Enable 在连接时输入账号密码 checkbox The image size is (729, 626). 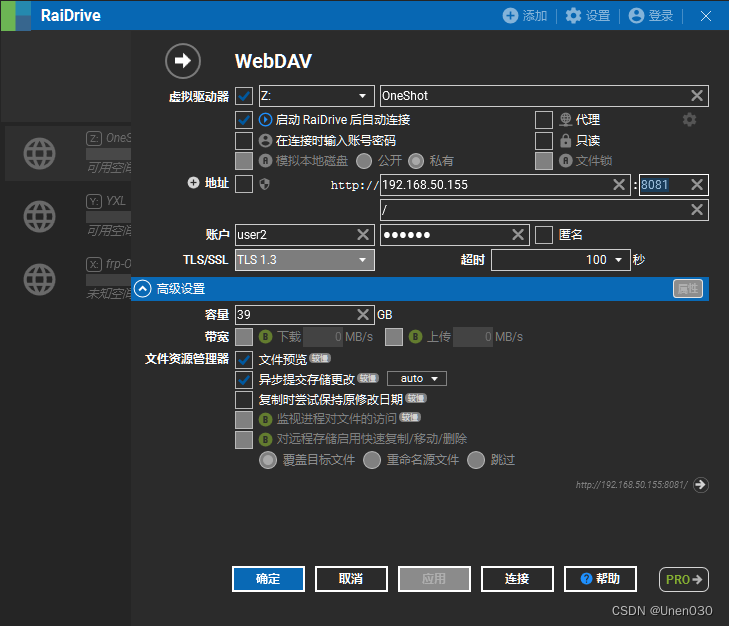click(x=244, y=140)
